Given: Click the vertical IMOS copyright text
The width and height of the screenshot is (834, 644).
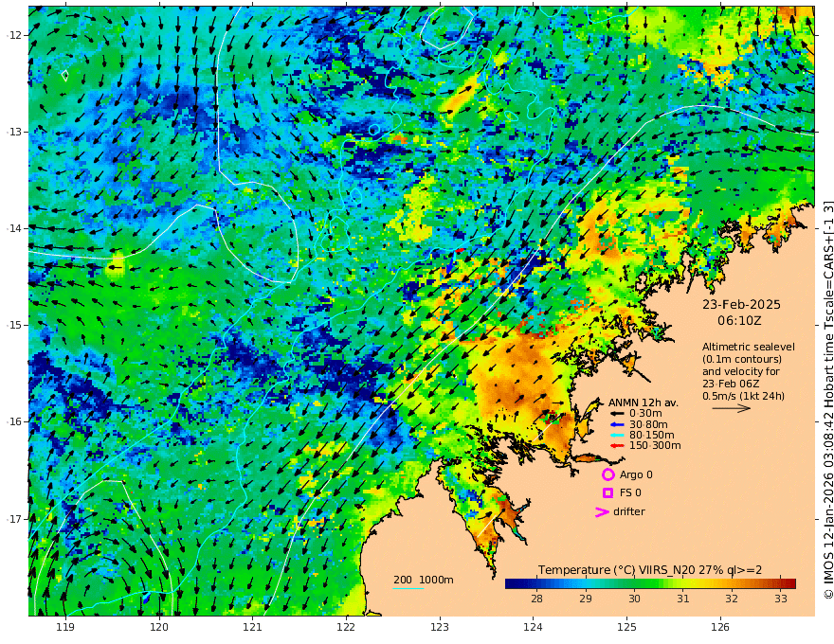Looking at the screenshot, I should pyautogui.click(x=827, y=400).
